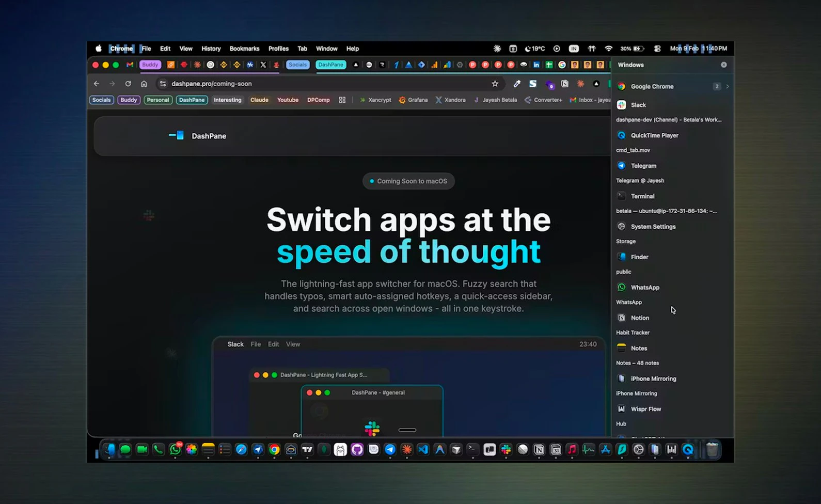Switch to the LinkedIn tab
The height and width of the screenshot is (504, 821).
[x=536, y=65]
